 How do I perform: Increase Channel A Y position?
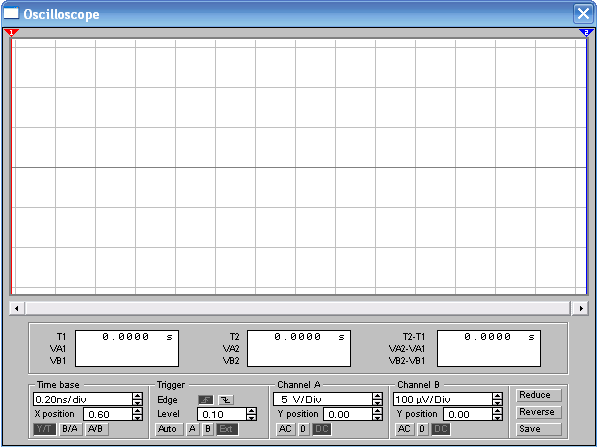point(377,411)
